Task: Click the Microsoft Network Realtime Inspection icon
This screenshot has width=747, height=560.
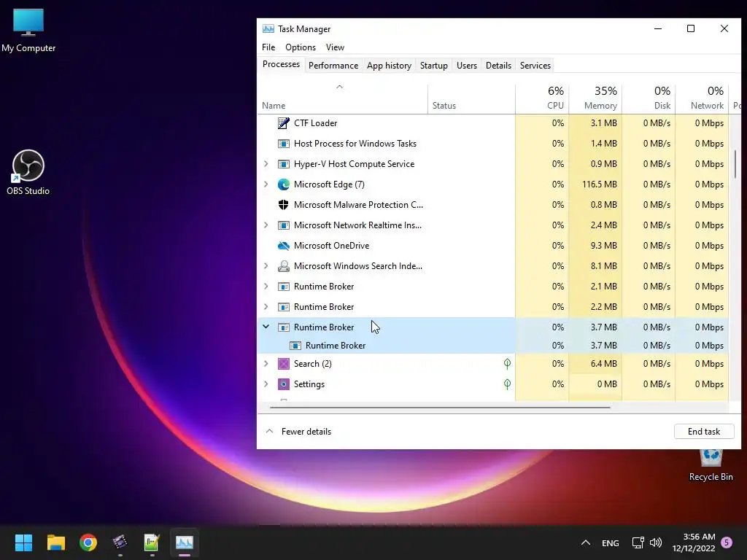Action: [284, 225]
